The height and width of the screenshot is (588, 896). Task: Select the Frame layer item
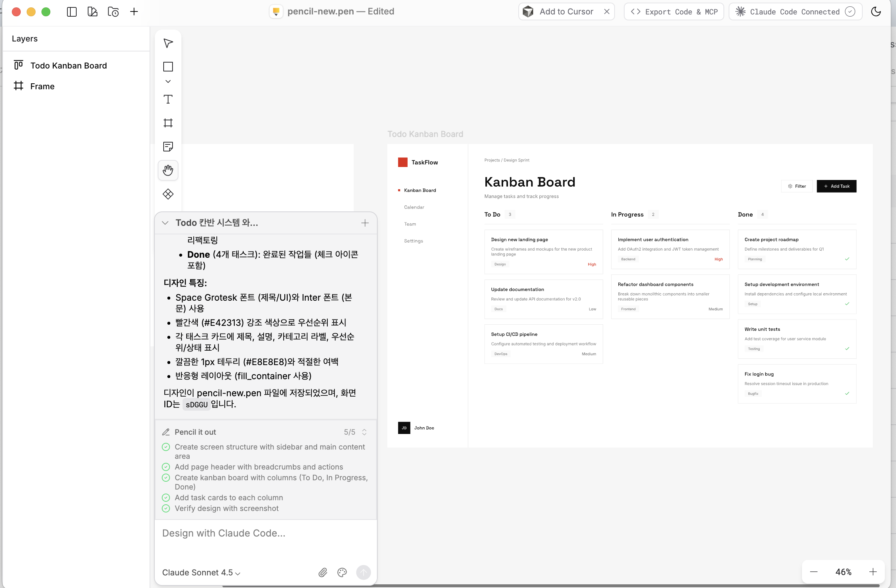pos(42,86)
